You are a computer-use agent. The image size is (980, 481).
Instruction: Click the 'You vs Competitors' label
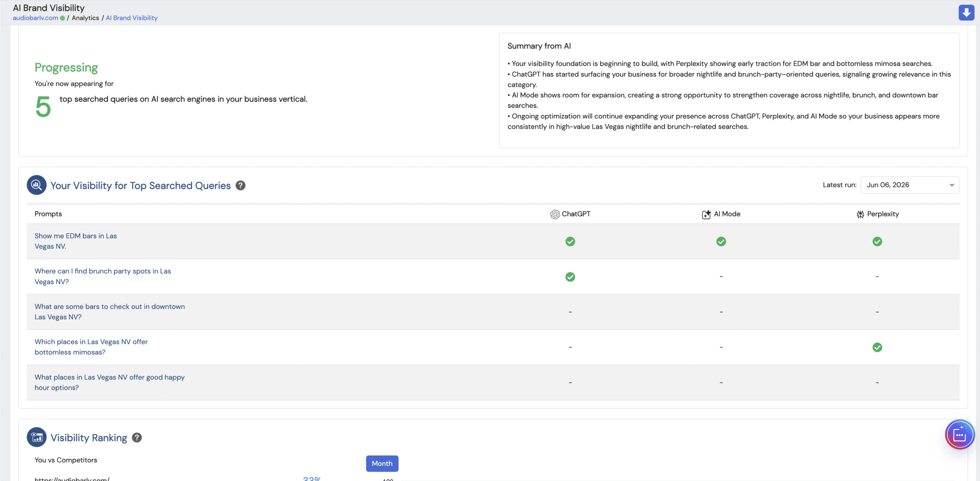66,460
